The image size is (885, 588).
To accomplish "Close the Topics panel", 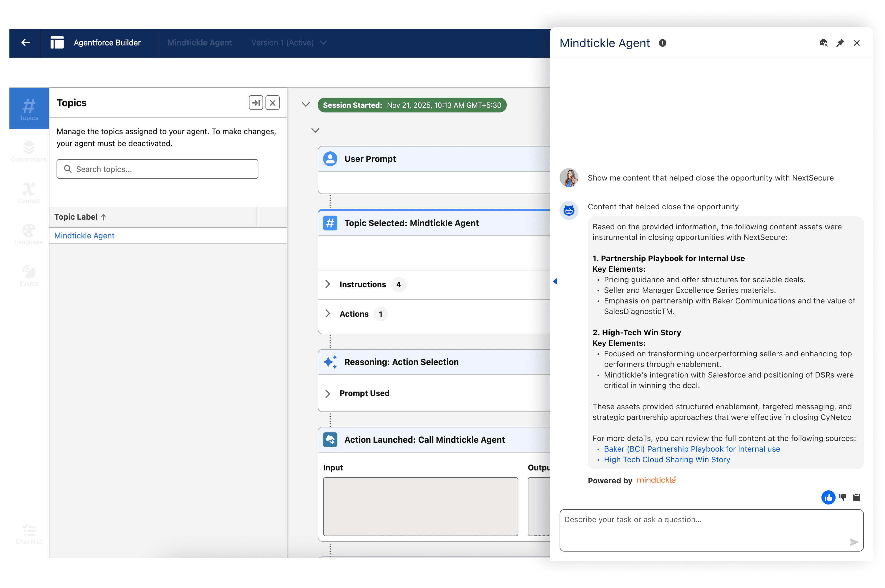I will click(x=273, y=102).
